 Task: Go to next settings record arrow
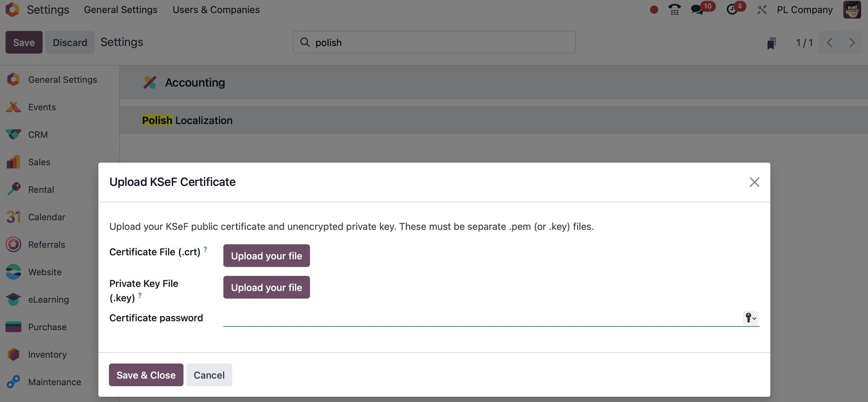tap(852, 43)
